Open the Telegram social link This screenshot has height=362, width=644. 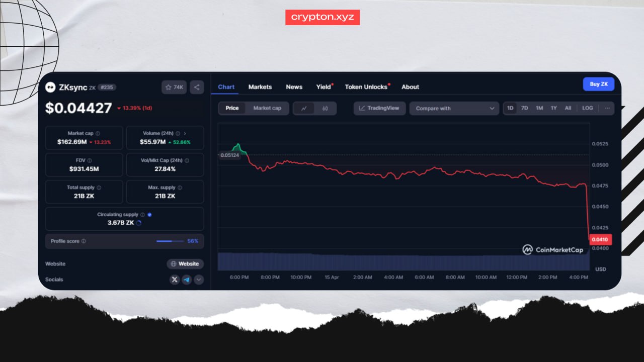(x=187, y=280)
